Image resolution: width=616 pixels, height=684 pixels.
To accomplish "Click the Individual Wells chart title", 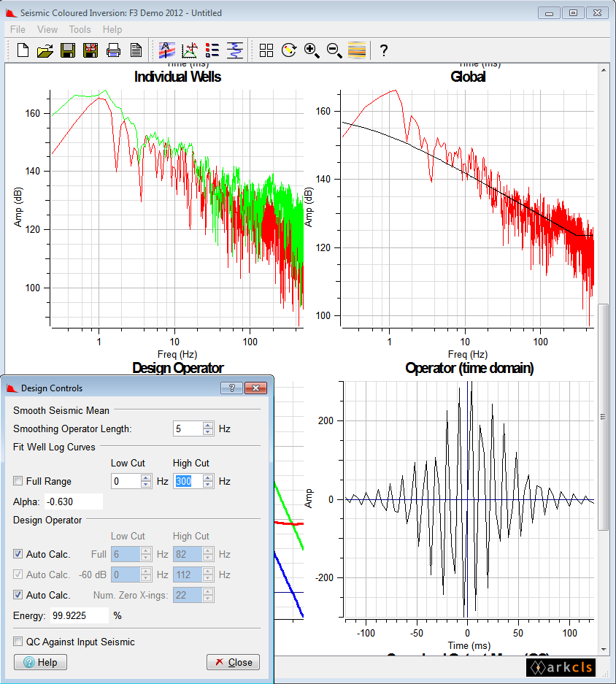I will 177,77.
